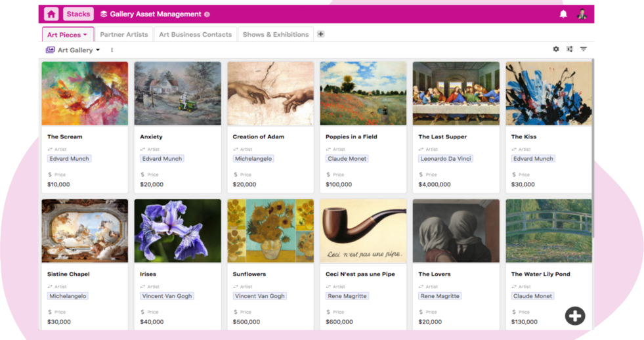Screen dimensions: 644x340
Task: Click the Michelangelo tag on Creation of Adam
Action: (253, 158)
